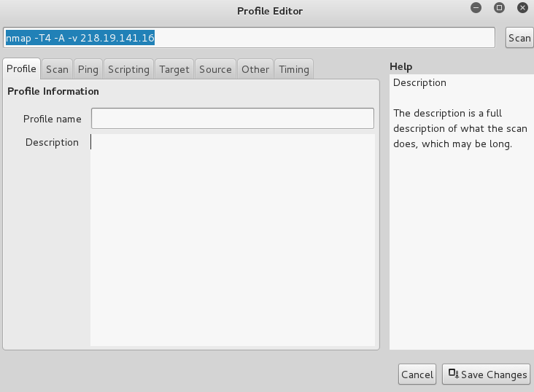The image size is (534, 392).
Task: Click the Help heading text
Action: pyautogui.click(x=400, y=66)
